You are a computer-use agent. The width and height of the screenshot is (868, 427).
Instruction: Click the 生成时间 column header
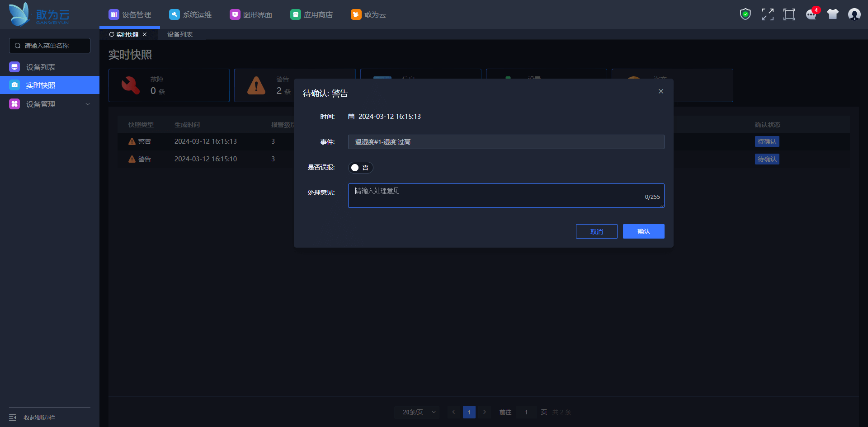(x=187, y=125)
